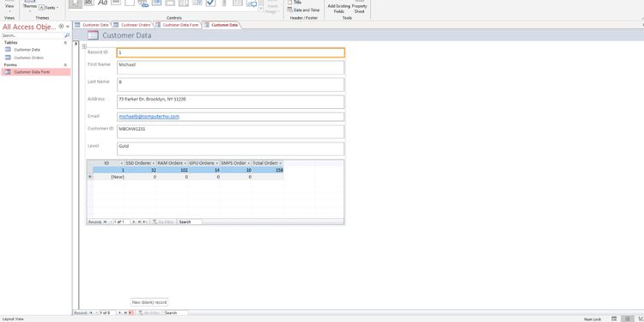Expand the Controls gallery dropdown
This screenshot has width=644, height=322.
260,9
